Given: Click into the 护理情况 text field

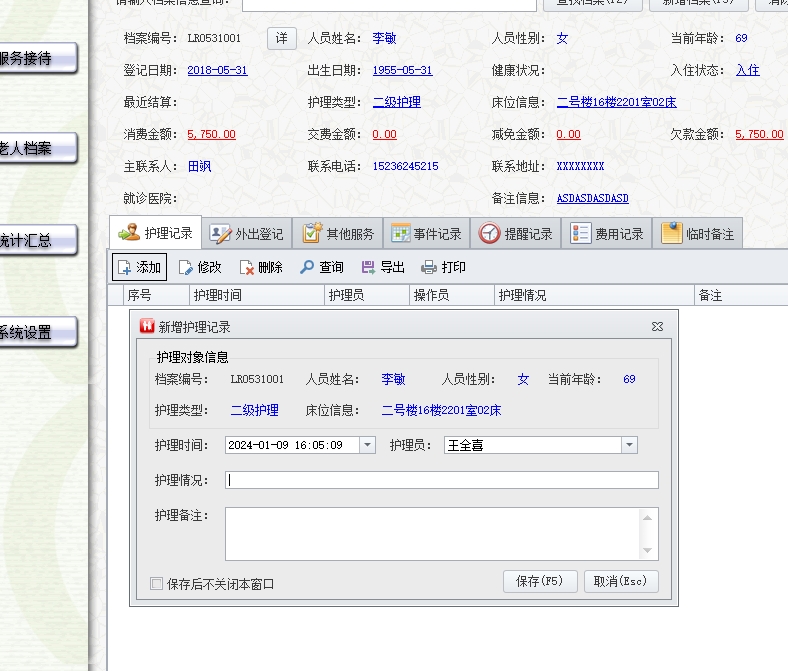Looking at the screenshot, I should pyautogui.click(x=441, y=480).
